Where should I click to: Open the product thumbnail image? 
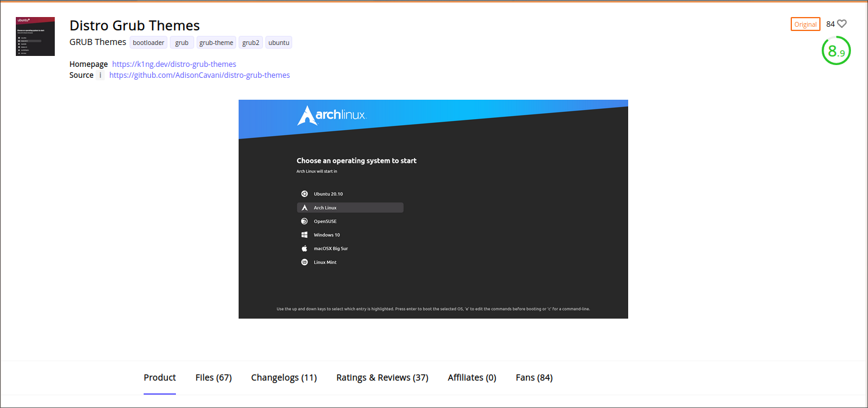pyautogui.click(x=35, y=36)
